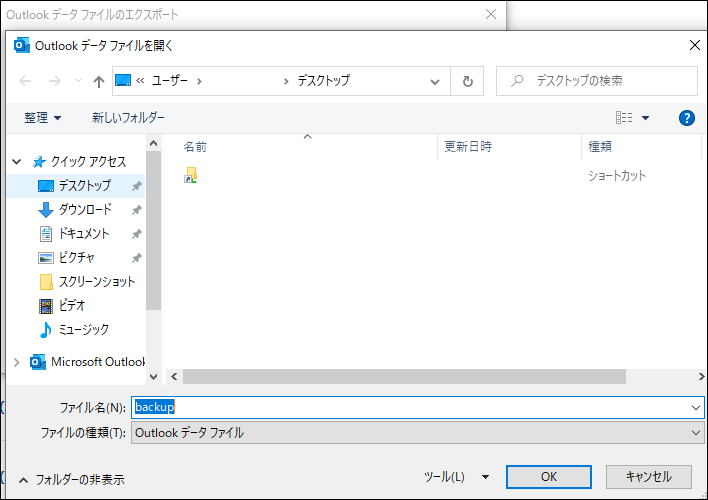Select the shortcut file icon in list

[x=191, y=175]
